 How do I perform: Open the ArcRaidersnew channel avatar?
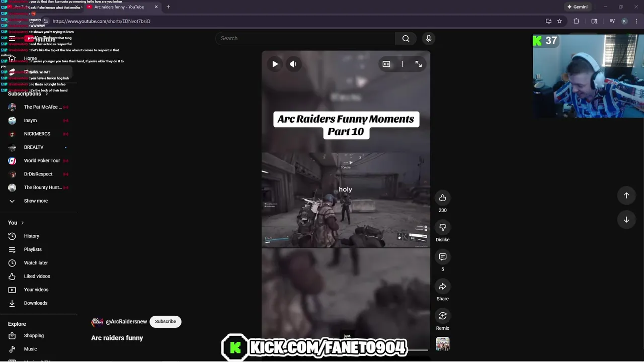(97, 322)
